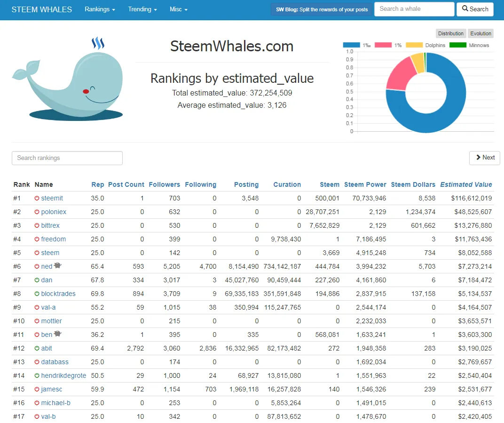
Task: Sort table by Posting column
Action: point(246,184)
